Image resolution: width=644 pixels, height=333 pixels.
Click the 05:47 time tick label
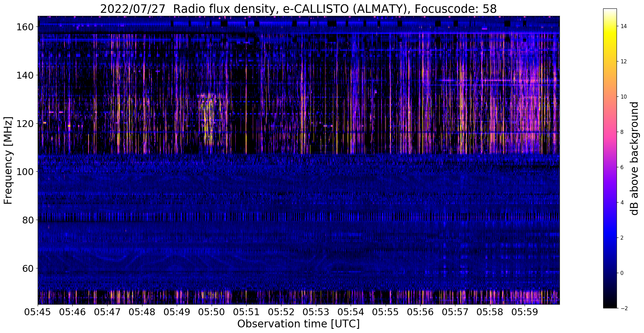[108, 312]
